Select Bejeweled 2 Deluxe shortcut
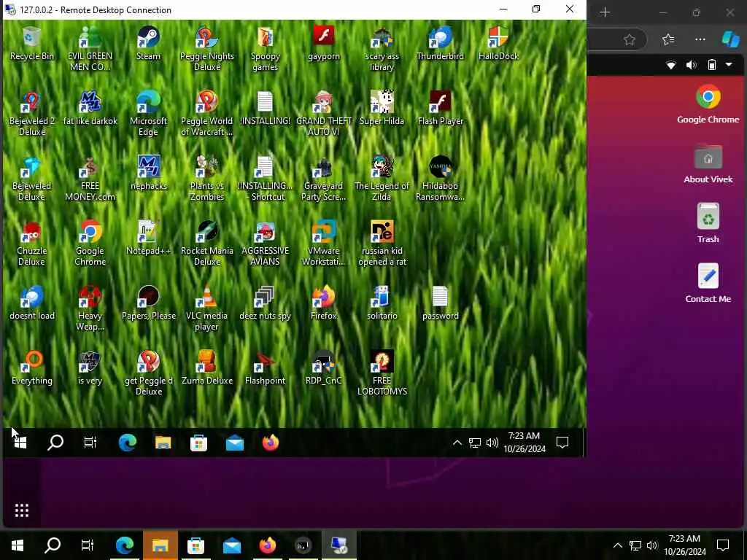Viewport: 747px width, 560px height. point(31,114)
